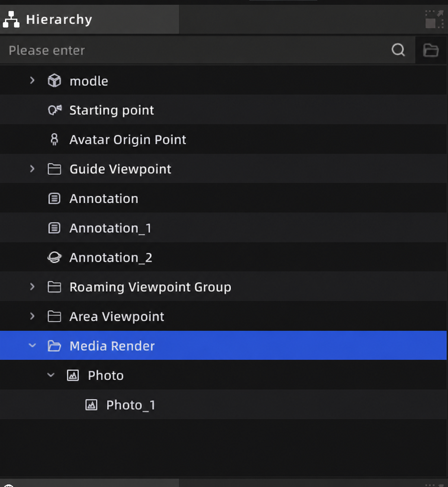This screenshot has height=487, width=448.
Task: Click the Hierarchy panel tree icon
Action: (11, 19)
